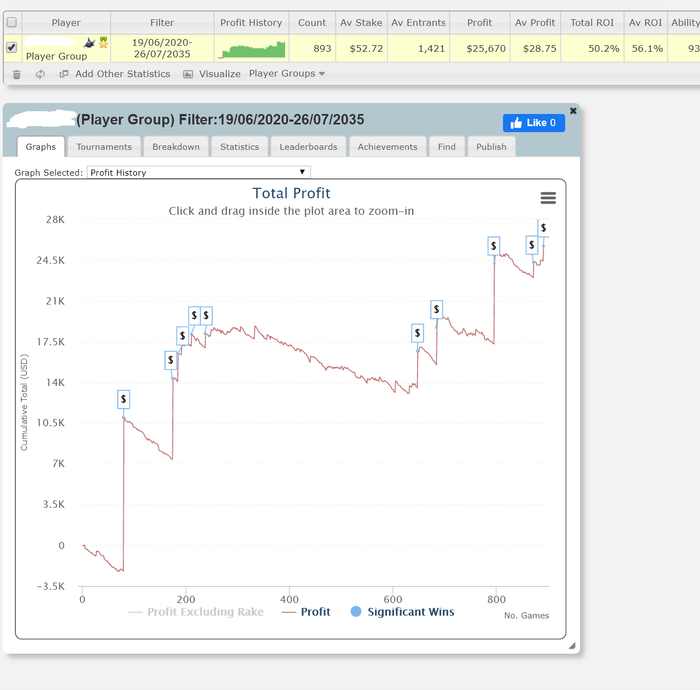Open the Achievements tab
The image size is (700, 690).
pyautogui.click(x=387, y=147)
